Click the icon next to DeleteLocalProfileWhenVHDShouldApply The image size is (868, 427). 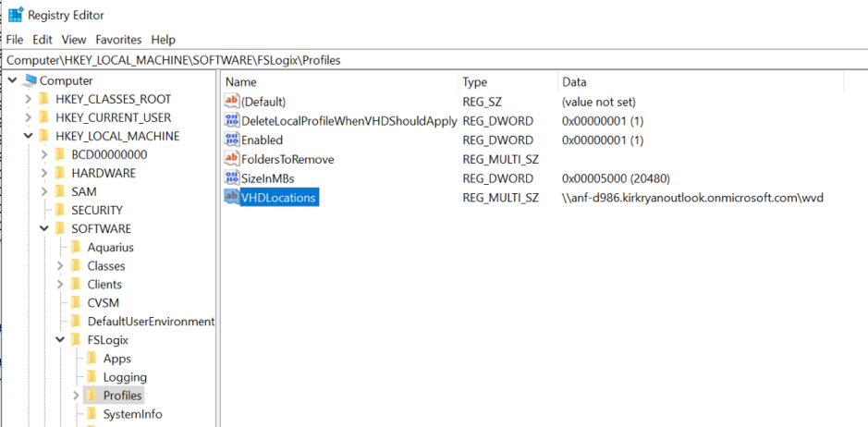coord(232,121)
